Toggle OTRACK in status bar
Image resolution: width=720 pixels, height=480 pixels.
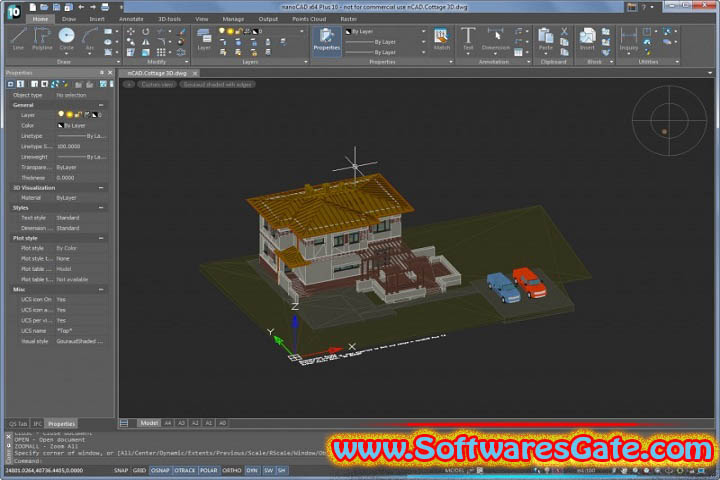[x=185, y=470]
